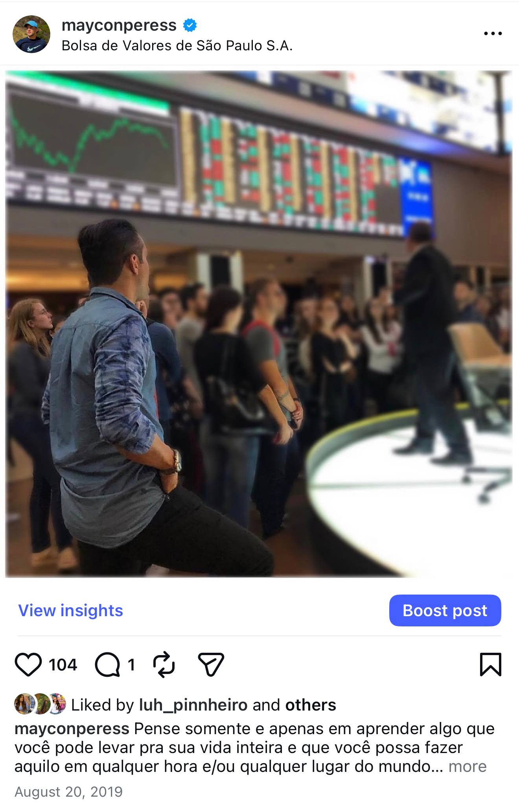Like the post with the heart icon
519x812 pixels.
point(28,665)
